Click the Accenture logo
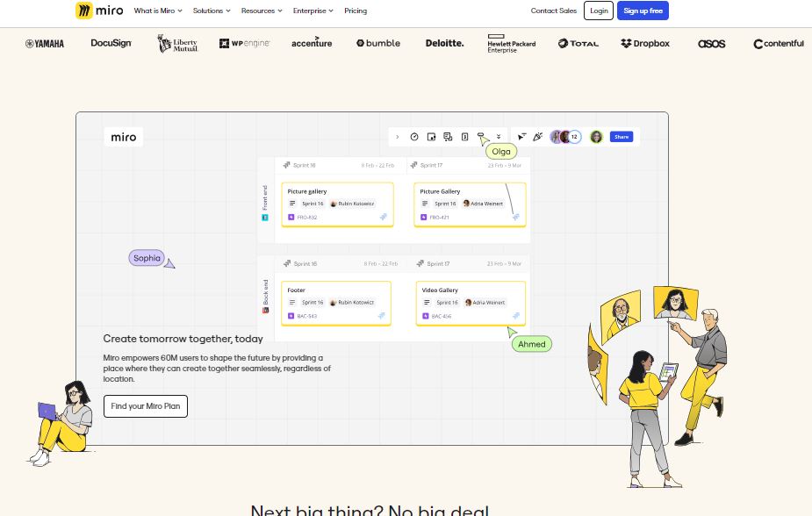The height and width of the screenshot is (516, 812). coord(312,43)
